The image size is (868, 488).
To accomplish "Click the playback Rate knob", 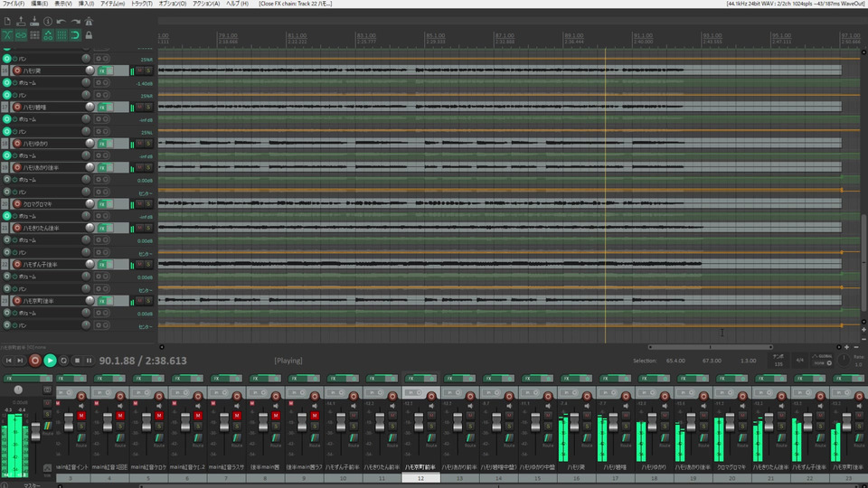I will (844, 361).
